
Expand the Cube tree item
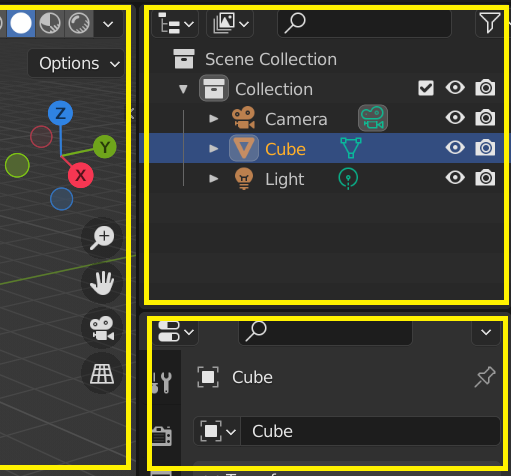click(214, 148)
